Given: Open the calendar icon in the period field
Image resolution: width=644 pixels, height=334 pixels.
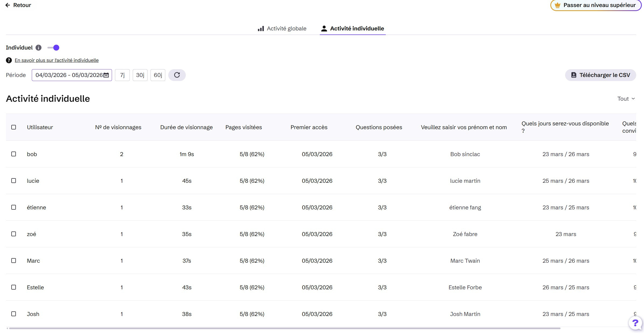Looking at the screenshot, I should point(106,75).
